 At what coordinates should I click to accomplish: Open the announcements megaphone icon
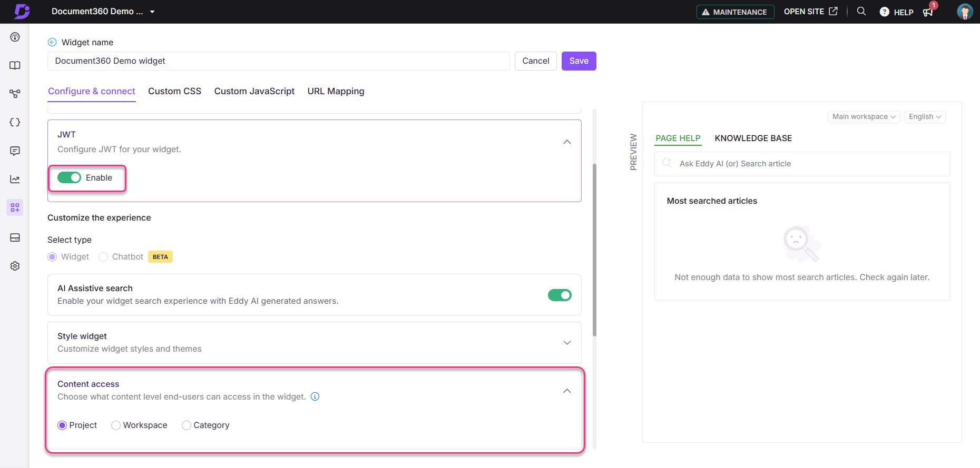click(x=928, y=12)
